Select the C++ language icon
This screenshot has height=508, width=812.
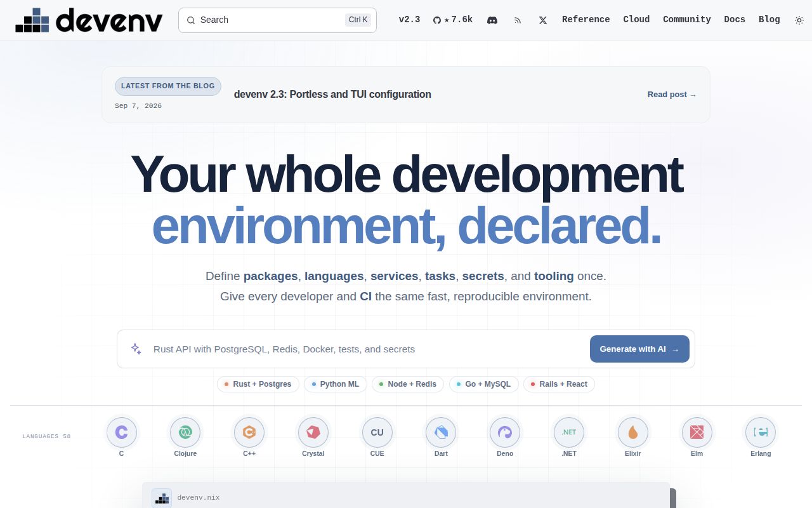point(249,432)
